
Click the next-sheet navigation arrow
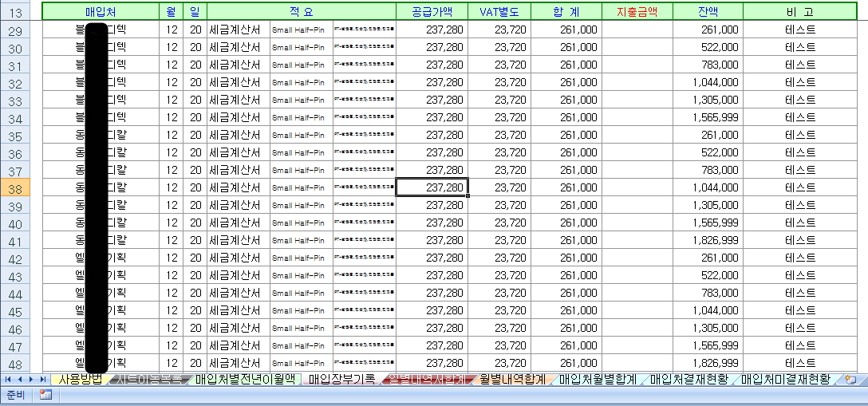click(31, 380)
